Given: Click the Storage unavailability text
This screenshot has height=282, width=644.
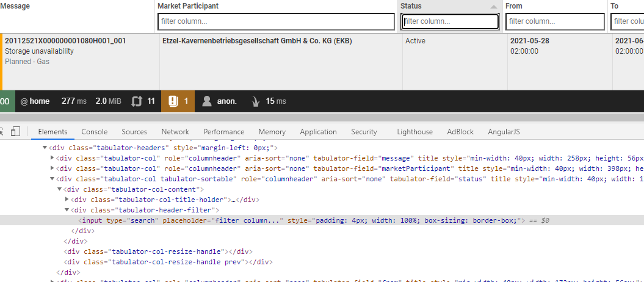Looking at the screenshot, I should coord(40,51).
